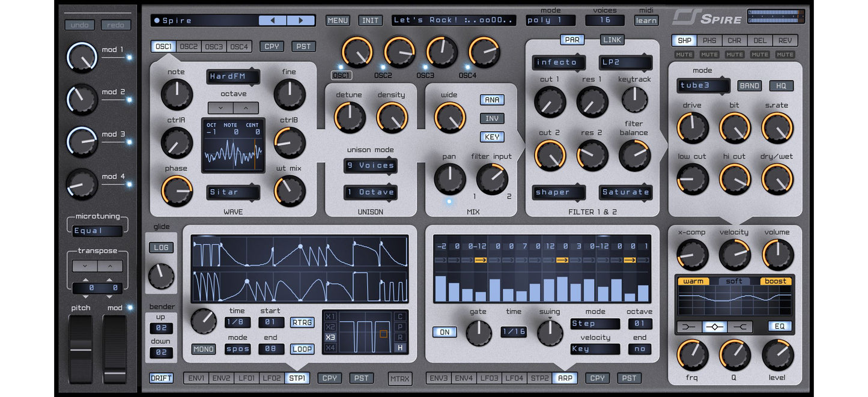The width and height of the screenshot is (868, 397).
Task: Toggle MONO mode in the envelope section
Action: (x=204, y=349)
